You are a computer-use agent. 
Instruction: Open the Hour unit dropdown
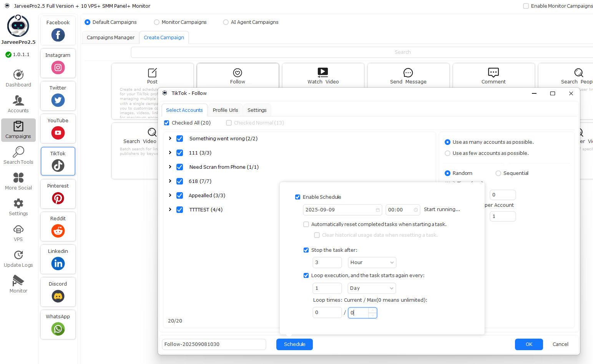pyautogui.click(x=372, y=263)
